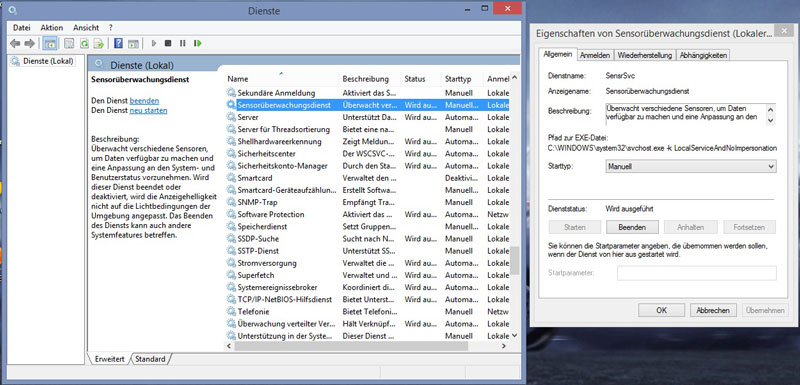Click the Export list toolbar icon

pyautogui.click(x=98, y=43)
